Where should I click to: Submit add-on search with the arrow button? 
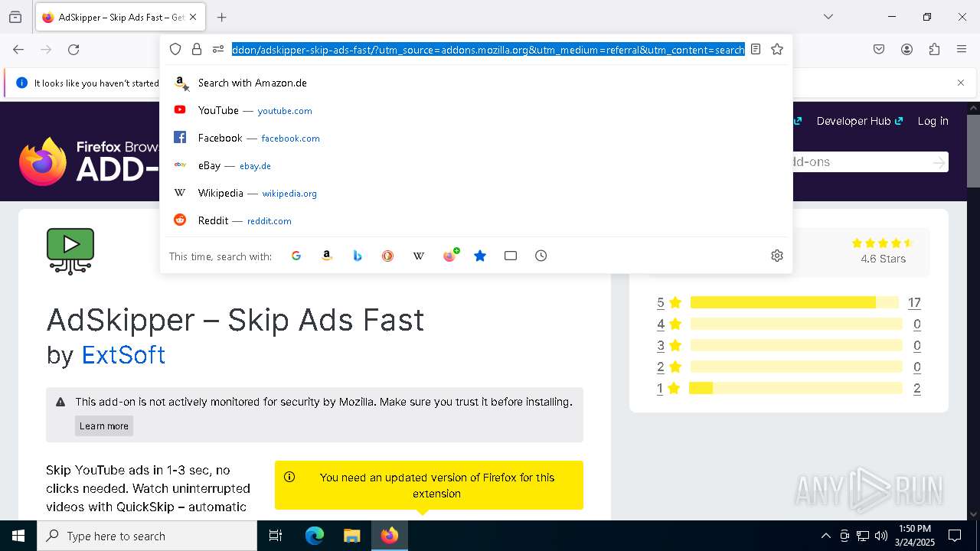[x=939, y=162]
